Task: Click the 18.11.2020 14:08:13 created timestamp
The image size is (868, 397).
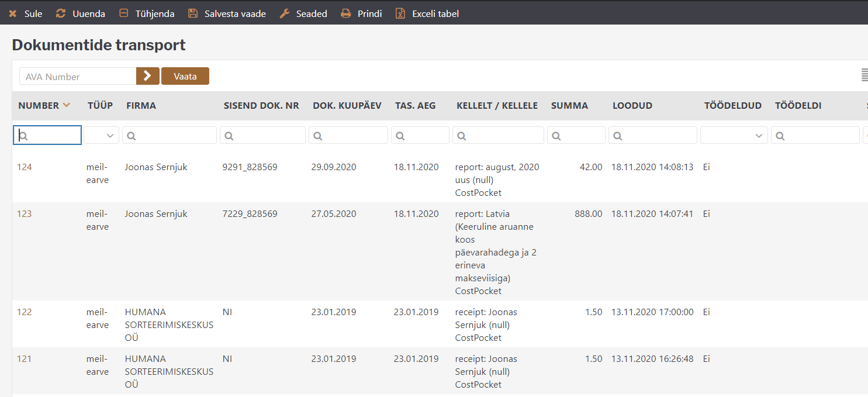Action: [652, 167]
